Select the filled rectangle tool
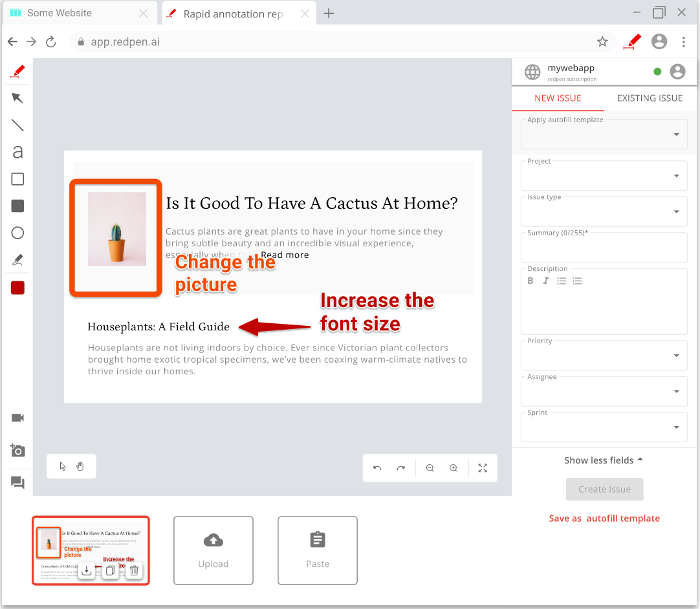Viewport: 700px width, 609px height. 17,206
